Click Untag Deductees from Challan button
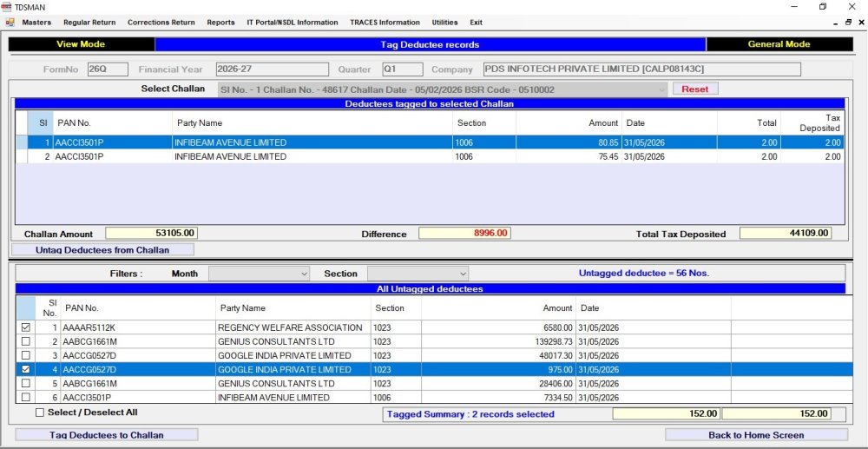The width and height of the screenshot is (868, 449). pyautogui.click(x=102, y=250)
